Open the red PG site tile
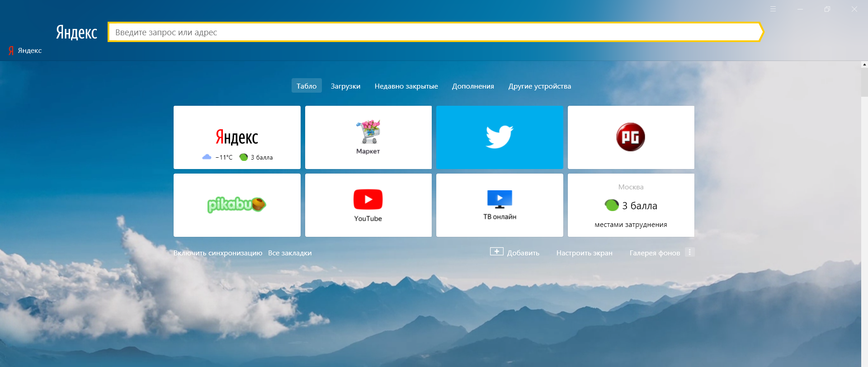This screenshot has width=868, height=367. pyautogui.click(x=631, y=137)
